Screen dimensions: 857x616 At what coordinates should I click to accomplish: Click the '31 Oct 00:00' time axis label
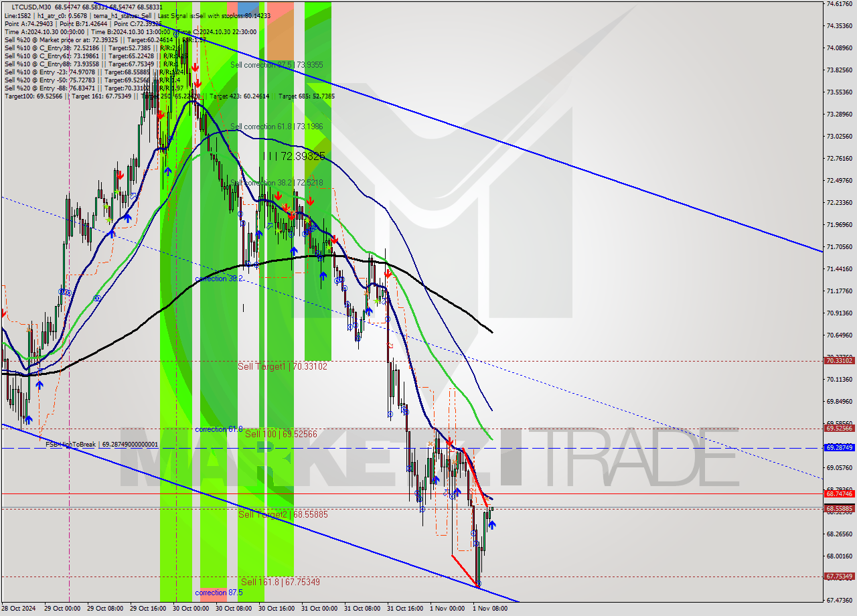(319, 609)
